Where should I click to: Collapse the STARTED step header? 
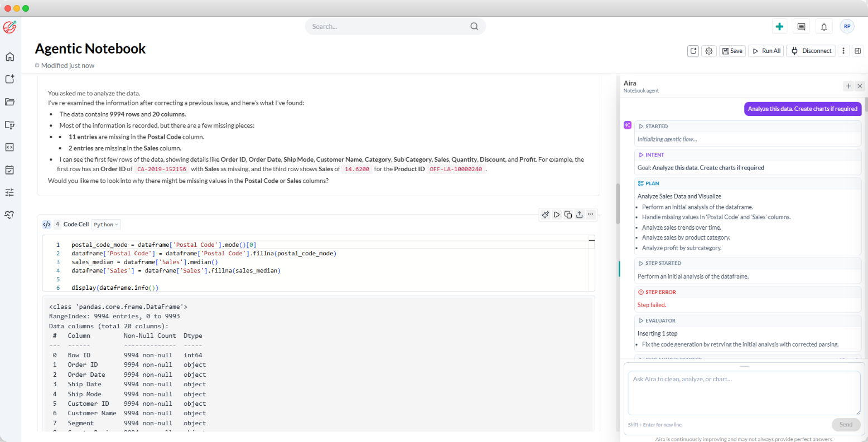748,127
